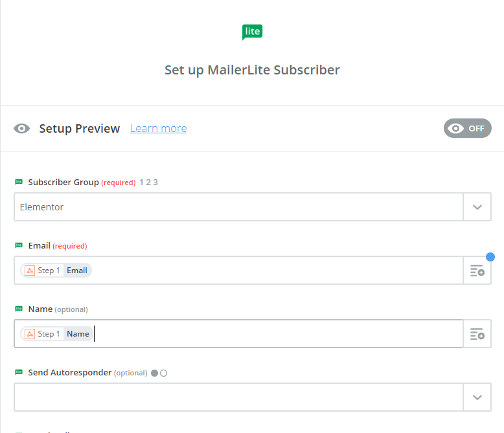Click the Setup Preview eye icon
504x433 pixels.
click(x=22, y=129)
